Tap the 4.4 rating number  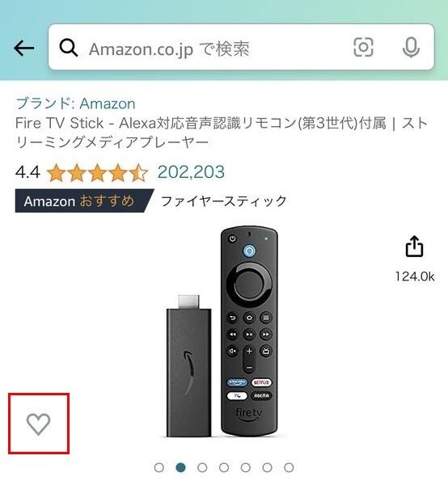coord(27,172)
